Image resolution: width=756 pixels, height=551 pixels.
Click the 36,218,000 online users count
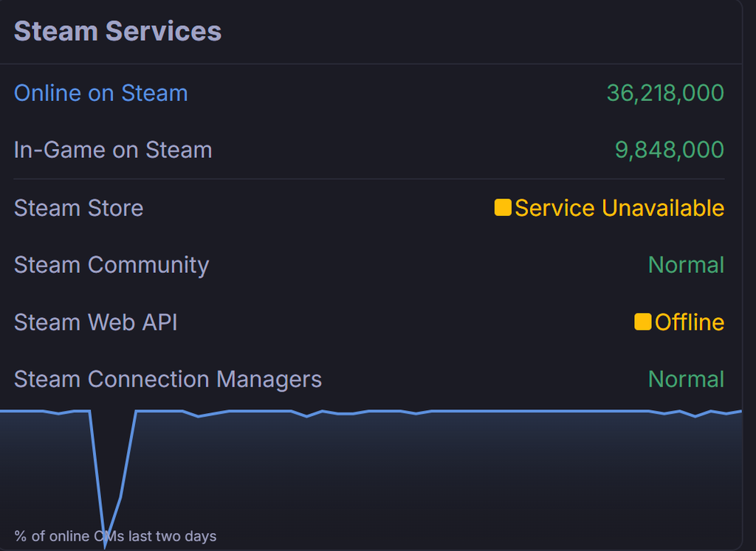point(664,93)
